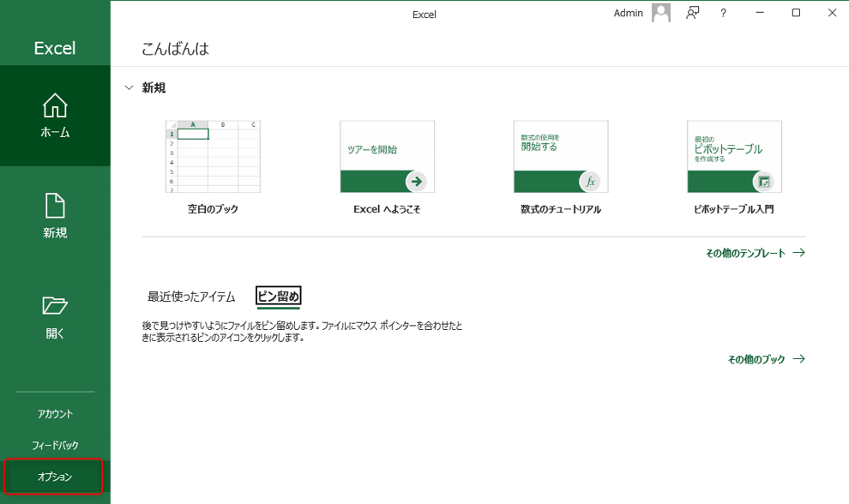Open フィードバック feedback page

point(55,446)
